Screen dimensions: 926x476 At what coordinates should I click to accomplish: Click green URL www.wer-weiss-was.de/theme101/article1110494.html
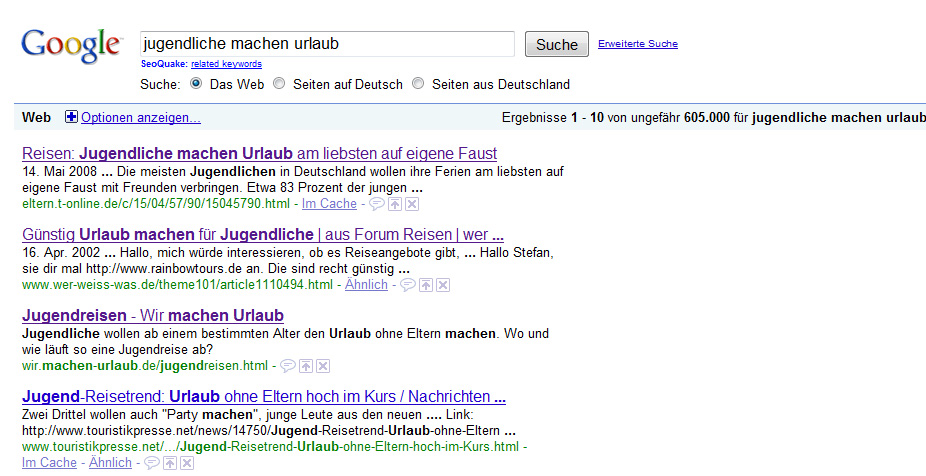click(178, 285)
